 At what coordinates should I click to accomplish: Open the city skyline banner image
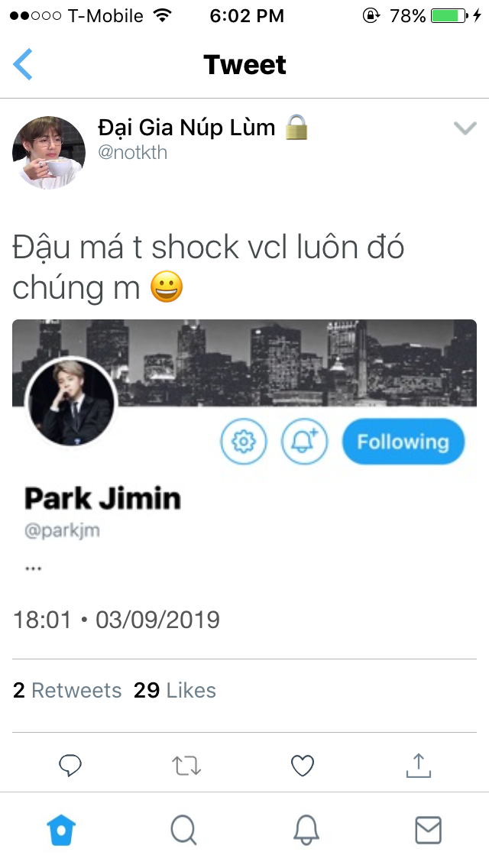(x=244, y=363)
